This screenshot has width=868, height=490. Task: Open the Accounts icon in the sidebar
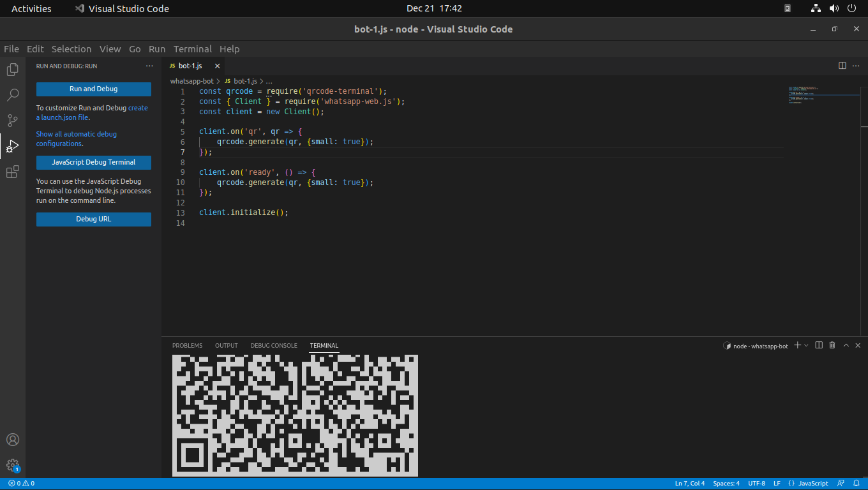point(12,439)
